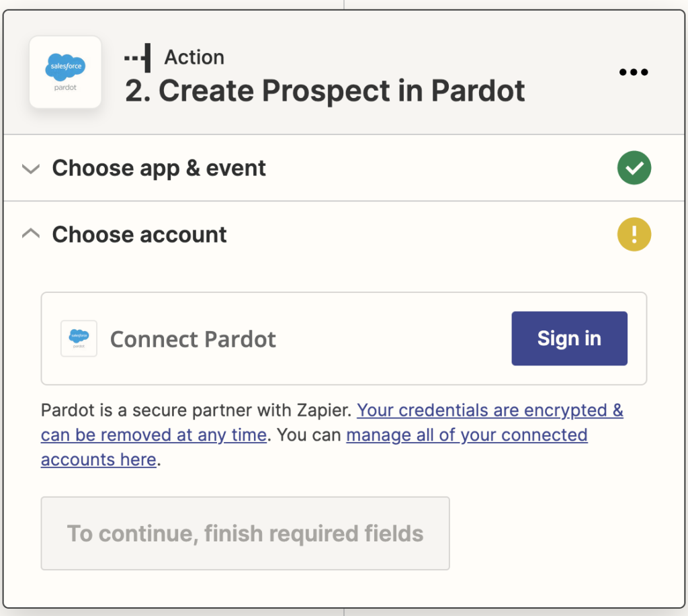The height and width of the screenshot is (616, 688).
Task: Click the small Pardot logo beside Connect Pardot
Action: [x=78, y=339]
